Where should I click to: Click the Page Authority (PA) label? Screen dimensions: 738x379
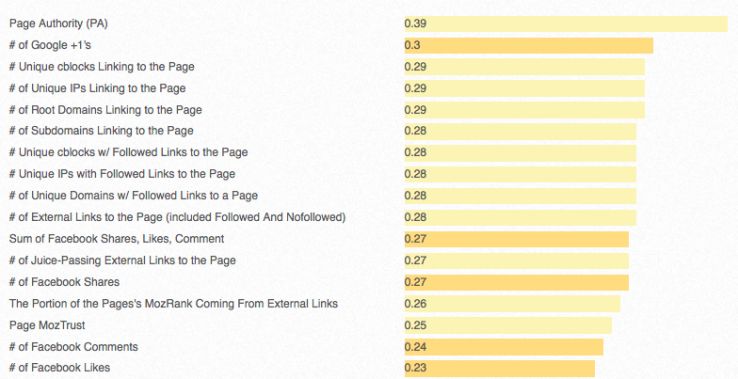pos(58,24)
